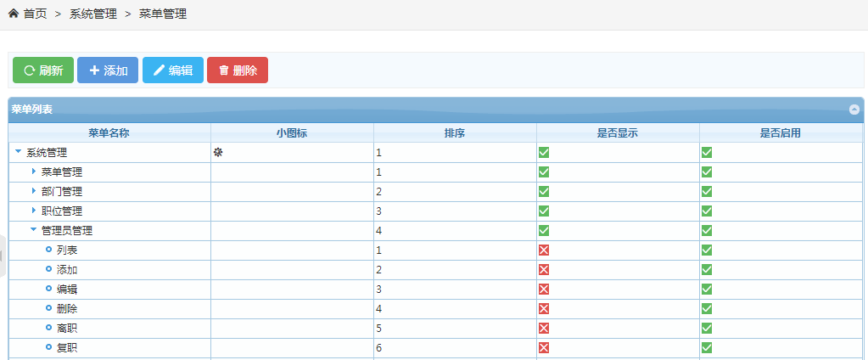Click the 是否启用 column header
868x360 pixels.
point(781,133)
